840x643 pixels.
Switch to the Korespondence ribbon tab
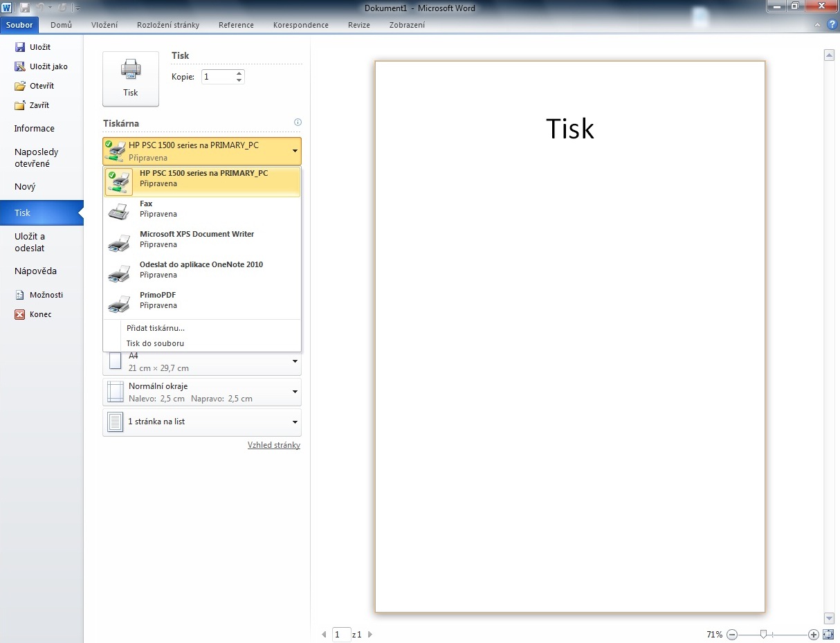pyautogui.click(x=301, y=25)
